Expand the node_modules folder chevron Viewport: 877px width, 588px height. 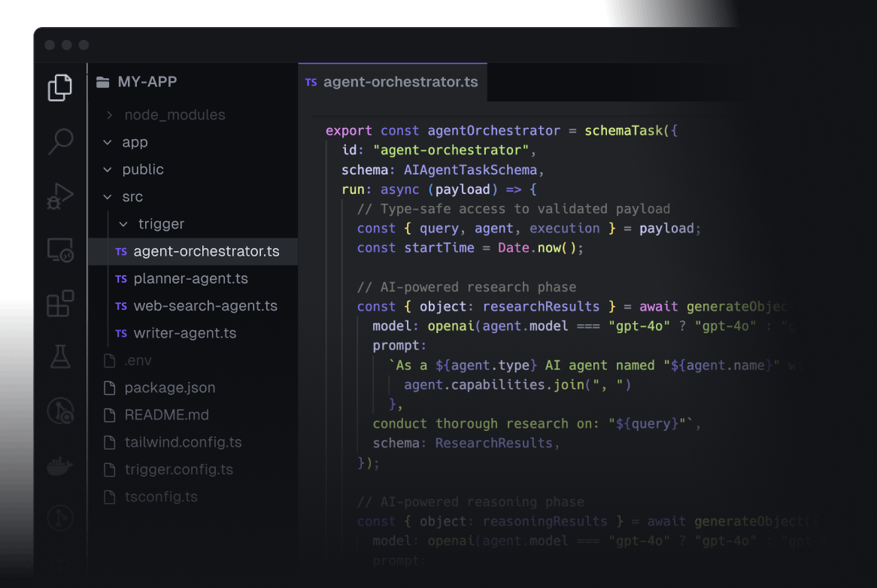[x=110, y=115]
